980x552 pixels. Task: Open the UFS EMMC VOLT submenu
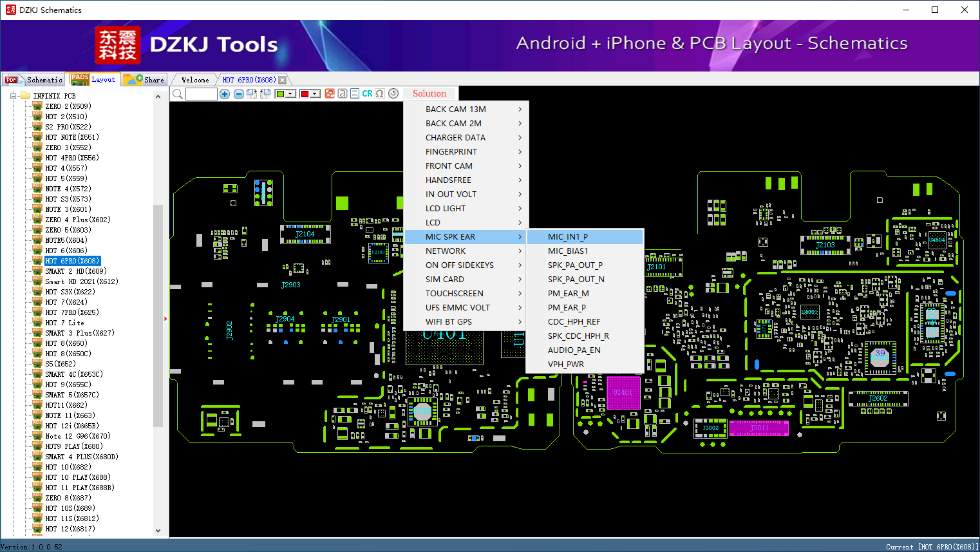466,308
